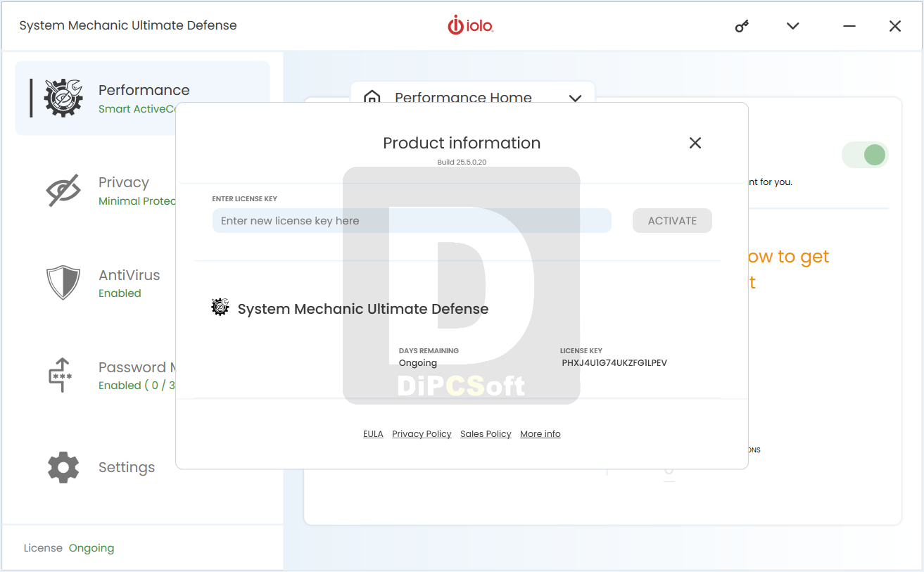Close the System Mechanic window
Image resolution: width=924 pixels, height=572 pixels.
pos(895,26)
